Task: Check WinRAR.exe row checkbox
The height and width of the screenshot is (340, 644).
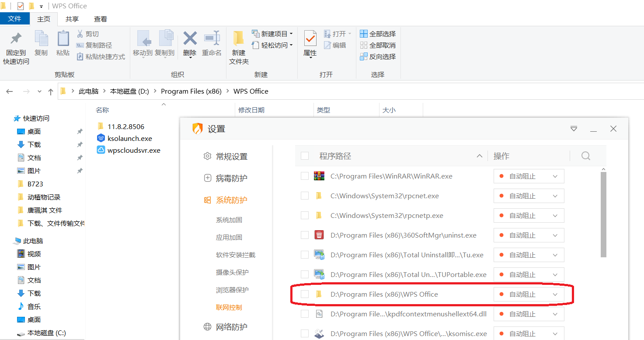Action: coord(305,176)
